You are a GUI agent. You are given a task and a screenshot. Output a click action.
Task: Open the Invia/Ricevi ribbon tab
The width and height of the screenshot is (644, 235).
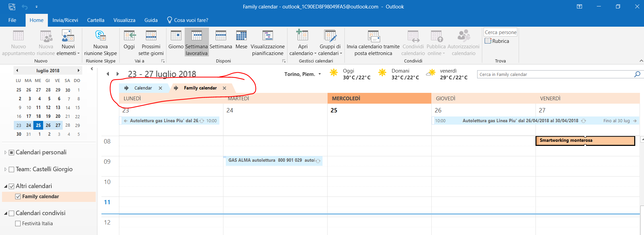[65, 20]
